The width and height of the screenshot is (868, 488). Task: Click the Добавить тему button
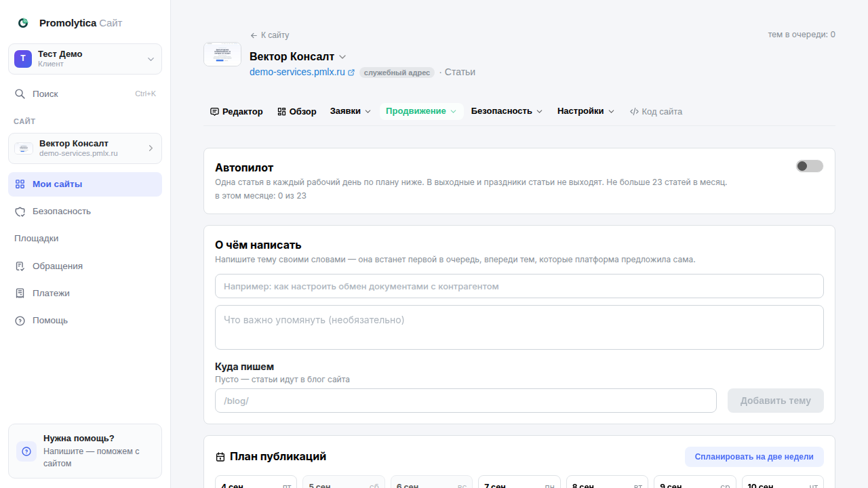(776, 401)
